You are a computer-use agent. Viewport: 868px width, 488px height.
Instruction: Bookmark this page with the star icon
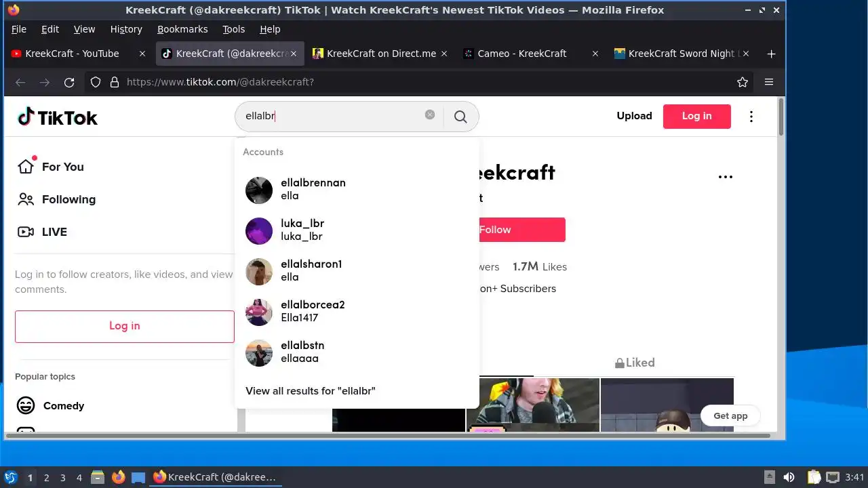point(743,82)
